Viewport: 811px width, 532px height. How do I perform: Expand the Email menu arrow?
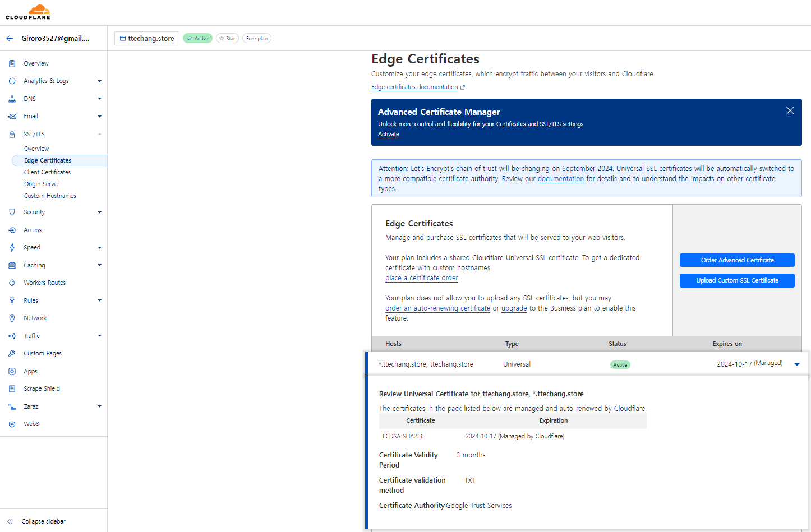click(100, 117)
